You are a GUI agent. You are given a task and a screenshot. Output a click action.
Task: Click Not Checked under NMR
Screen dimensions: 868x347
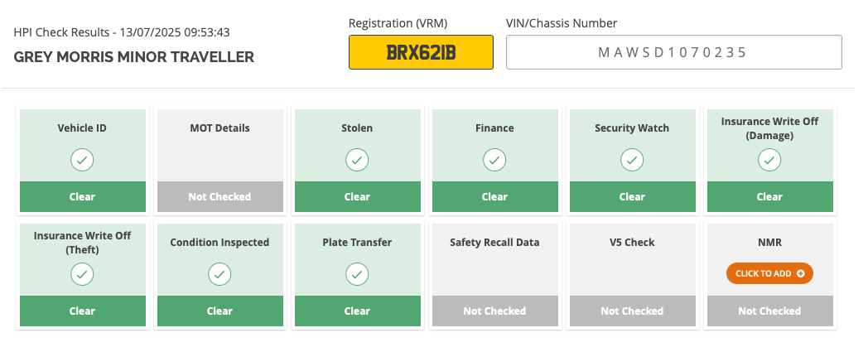click(769, 311)
